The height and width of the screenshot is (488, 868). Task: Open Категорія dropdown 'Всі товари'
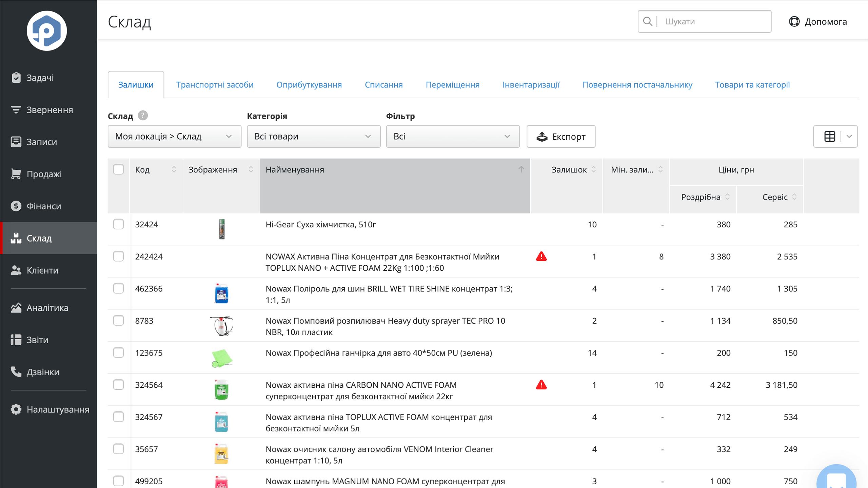pos(314,137)
